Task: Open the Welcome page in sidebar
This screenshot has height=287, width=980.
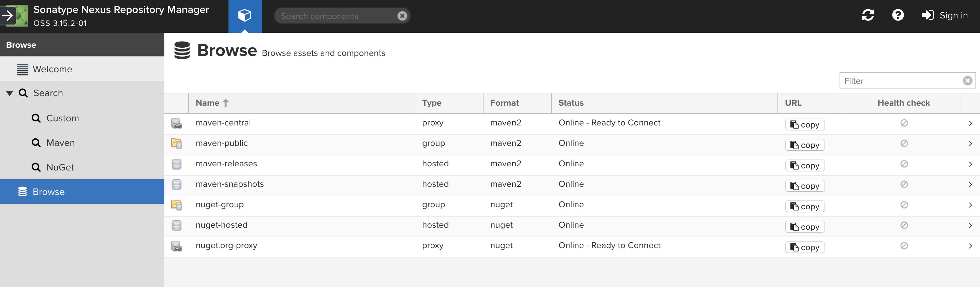Action: point(52,69)
